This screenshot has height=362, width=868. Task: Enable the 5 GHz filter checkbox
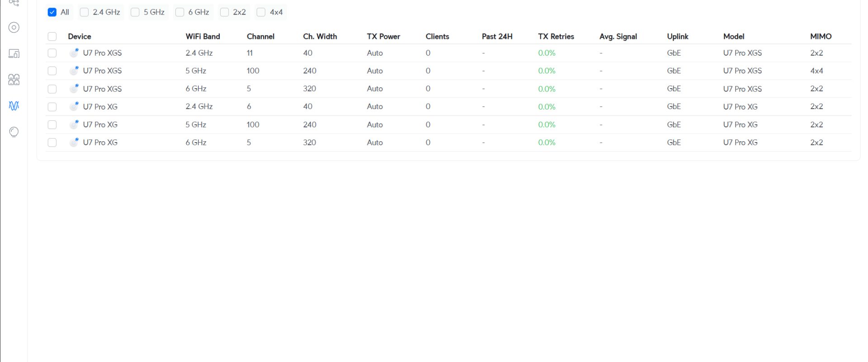pyautogui.click(x=135, y=12)
